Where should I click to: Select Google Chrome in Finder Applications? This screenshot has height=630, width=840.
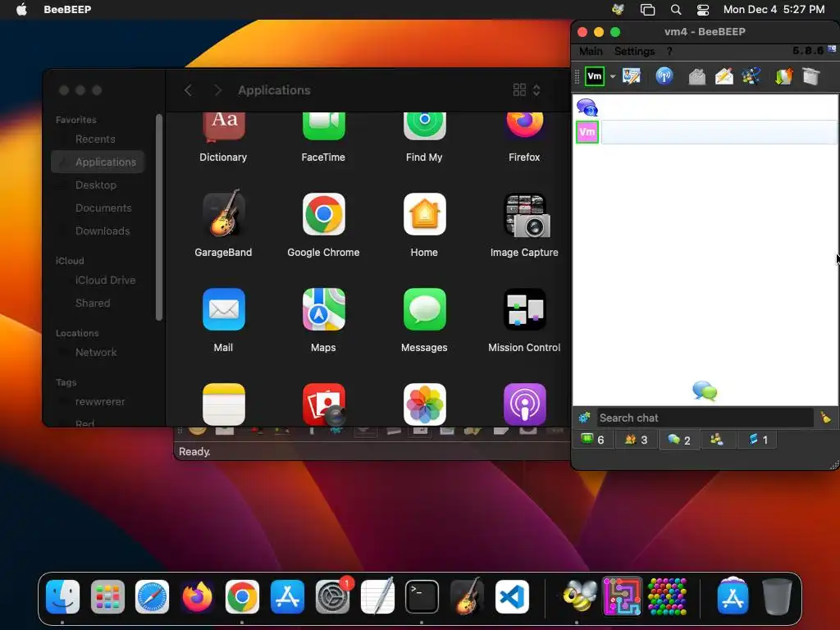[323, 223]
